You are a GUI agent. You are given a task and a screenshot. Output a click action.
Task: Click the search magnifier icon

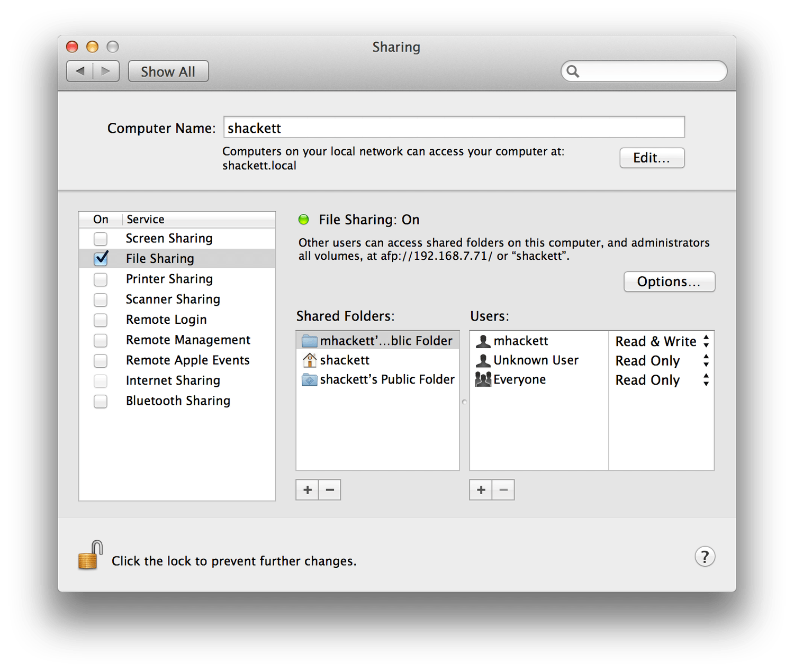click(573, 71)
